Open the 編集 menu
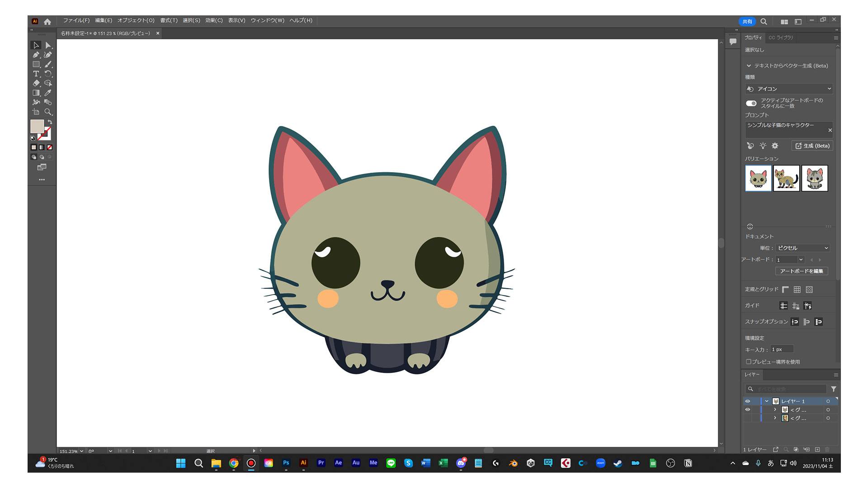 coord(103,20)
